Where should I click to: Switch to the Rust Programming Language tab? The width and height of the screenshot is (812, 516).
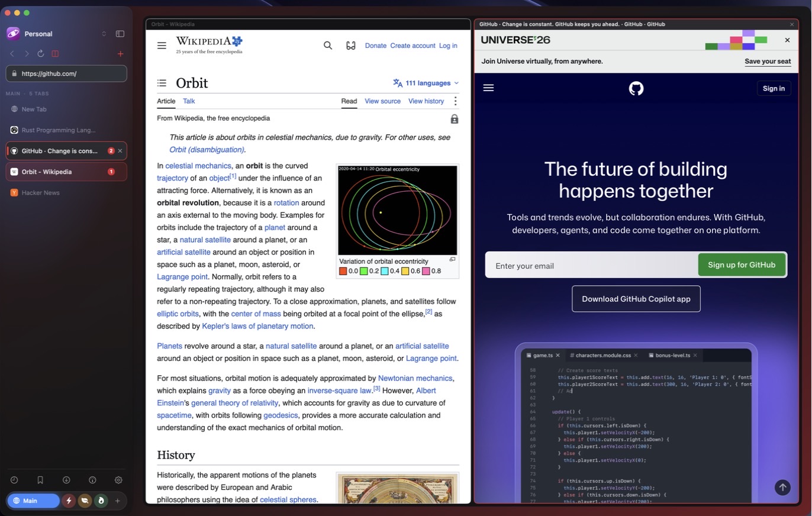pyautogui.click(x=66, y=130)
